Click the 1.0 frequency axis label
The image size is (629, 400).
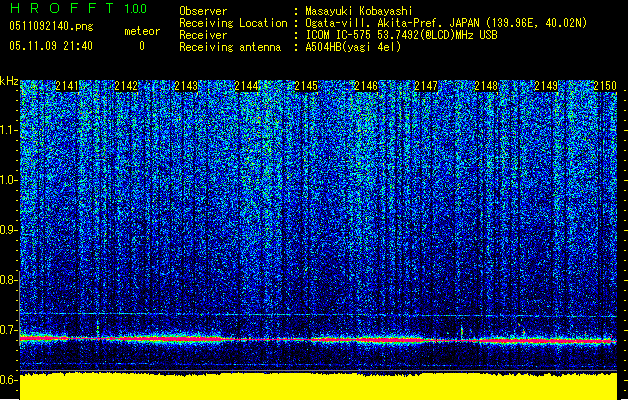[8, 180]
